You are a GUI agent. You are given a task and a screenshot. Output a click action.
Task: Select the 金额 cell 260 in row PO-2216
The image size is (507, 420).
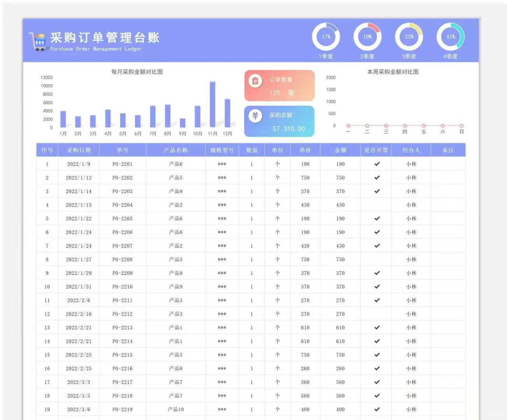(340, 368)
